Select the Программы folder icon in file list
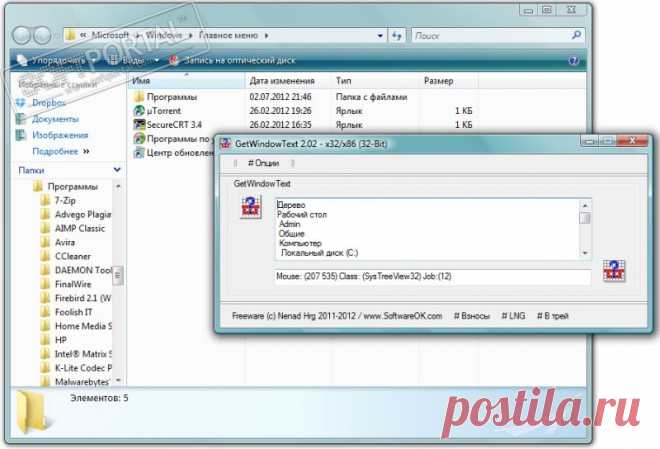 click(139, 97)
